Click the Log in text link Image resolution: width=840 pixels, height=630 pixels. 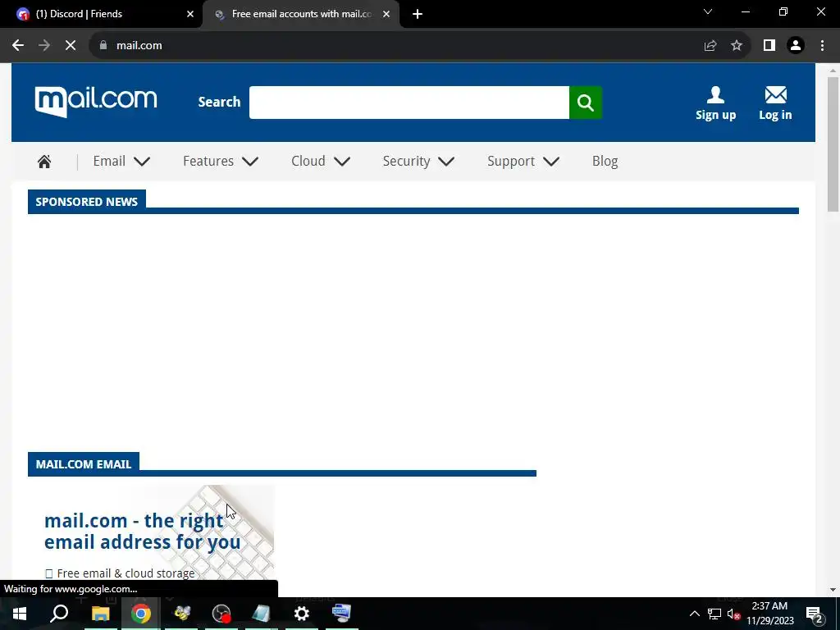tap(775, 115)
